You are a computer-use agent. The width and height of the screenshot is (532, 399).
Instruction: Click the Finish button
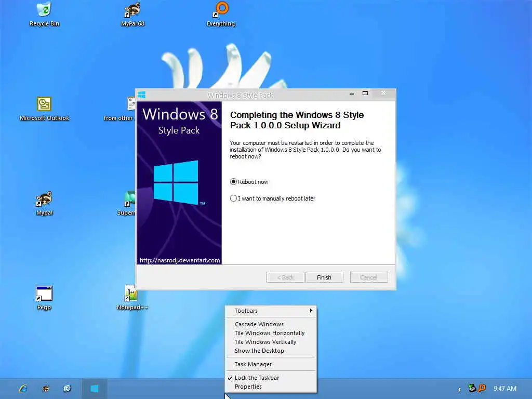click(x=324, y=277)
